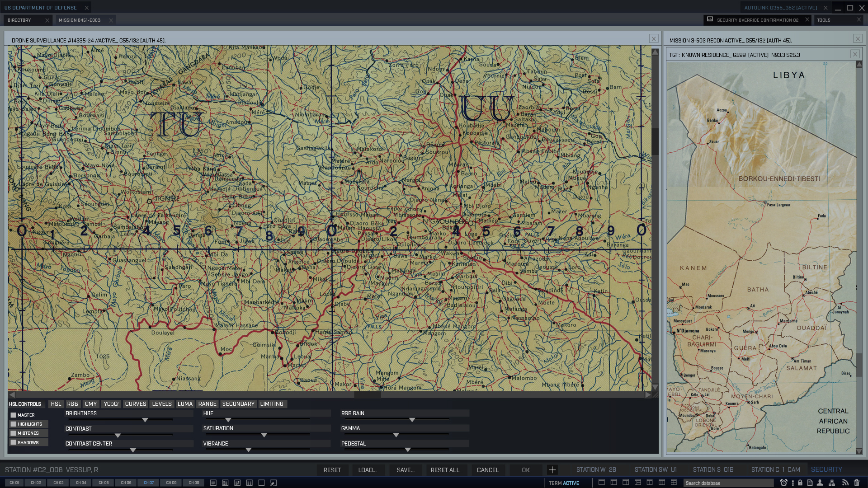The width and height of the screenshot is (868, 488).
Task: Click the Search database field
Action: [728, 483]
